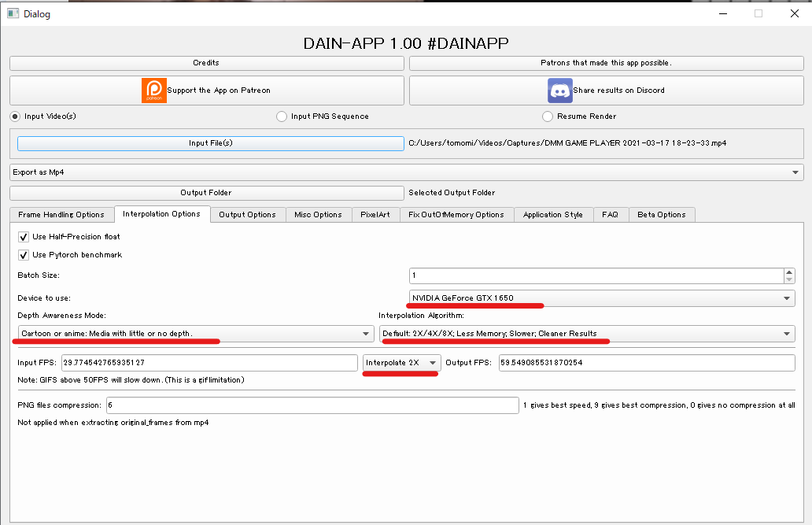The height and width of the screenshot is (525, 812).
Task: Show the FAQ tab
Action: coord(610,215)
